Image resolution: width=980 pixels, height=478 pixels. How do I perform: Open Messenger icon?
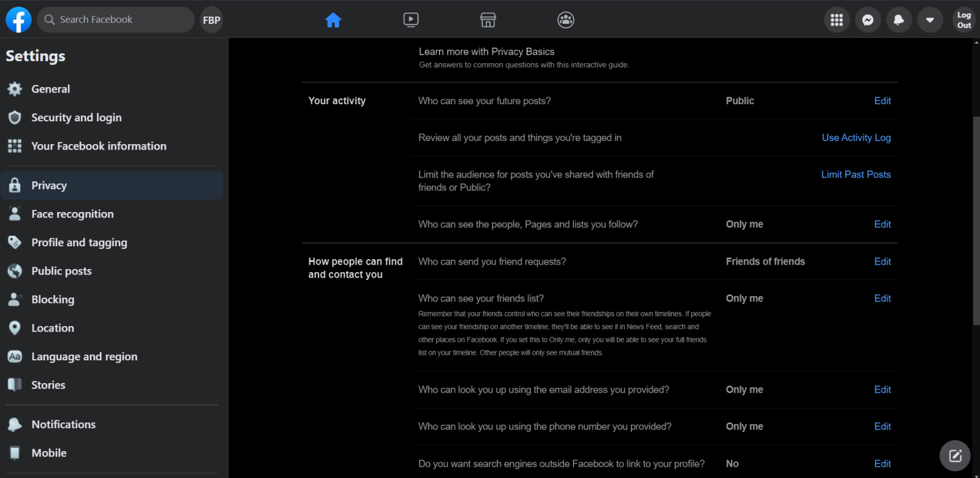click(x=868, y=20)
